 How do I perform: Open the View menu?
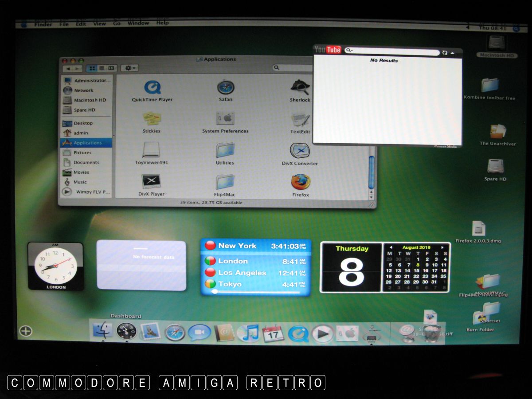click(x=99, y=23)
